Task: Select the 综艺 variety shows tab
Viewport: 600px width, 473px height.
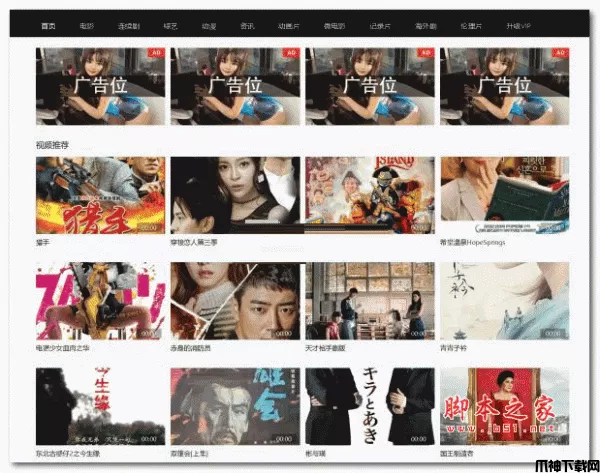Action: pyautogui.click(x=171, y=26)
